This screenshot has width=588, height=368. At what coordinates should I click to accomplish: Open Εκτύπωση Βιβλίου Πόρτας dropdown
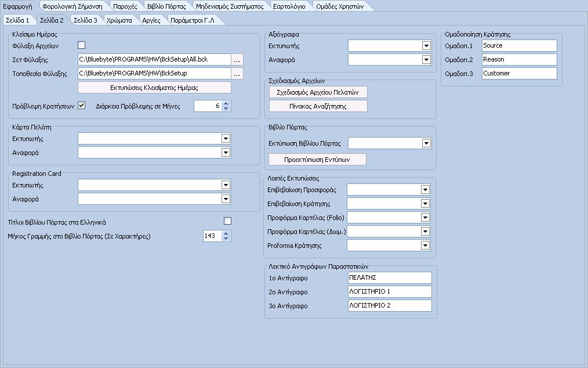pos(426,143)
